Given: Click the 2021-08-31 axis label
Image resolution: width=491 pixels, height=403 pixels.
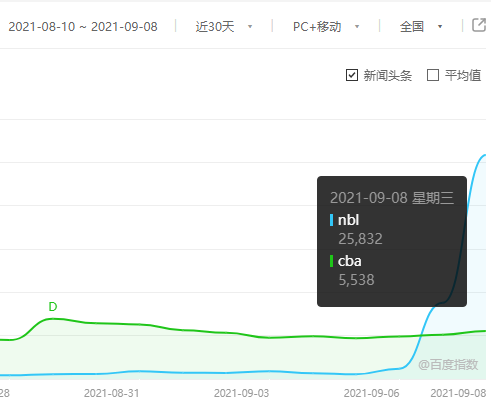Looking at the screenshot, I should (x=111, y=393).
